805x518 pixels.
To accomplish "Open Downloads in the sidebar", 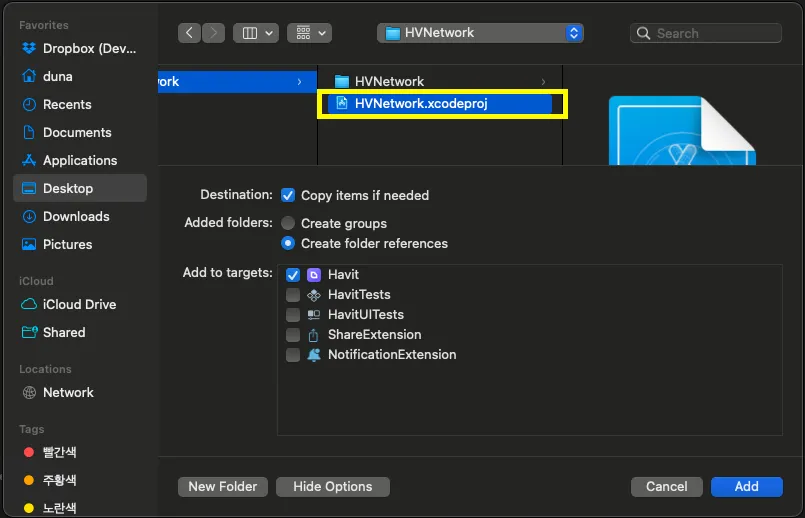I will (x=80, y=217).
